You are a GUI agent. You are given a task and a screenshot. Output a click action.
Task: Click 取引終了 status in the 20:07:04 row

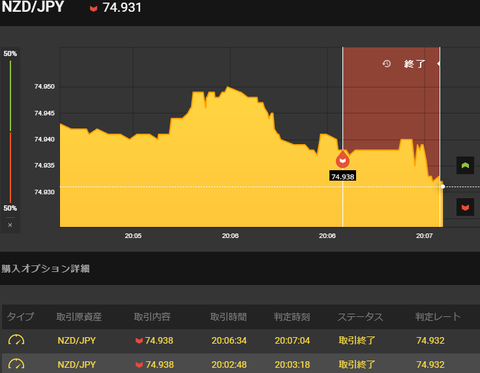[357, 341]
